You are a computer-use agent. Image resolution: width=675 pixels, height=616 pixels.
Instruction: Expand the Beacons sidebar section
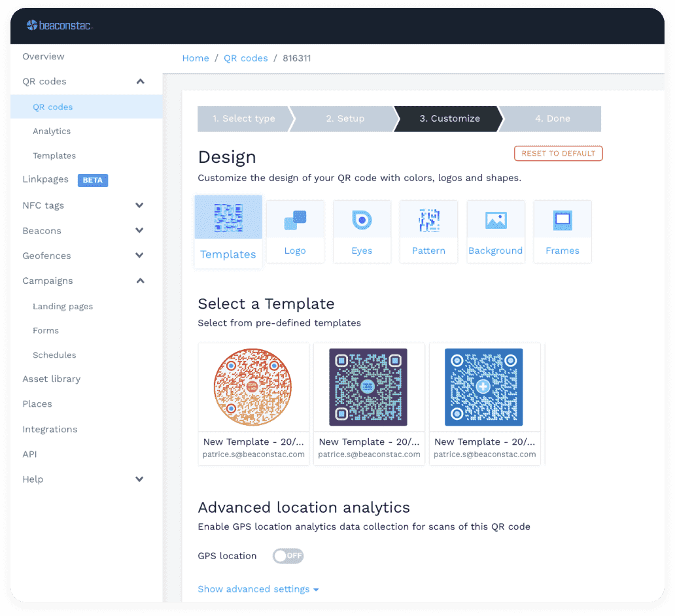point(139,230)
